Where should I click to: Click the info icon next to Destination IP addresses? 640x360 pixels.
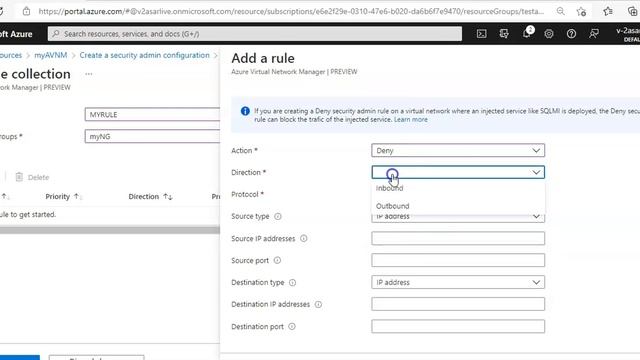318,304
